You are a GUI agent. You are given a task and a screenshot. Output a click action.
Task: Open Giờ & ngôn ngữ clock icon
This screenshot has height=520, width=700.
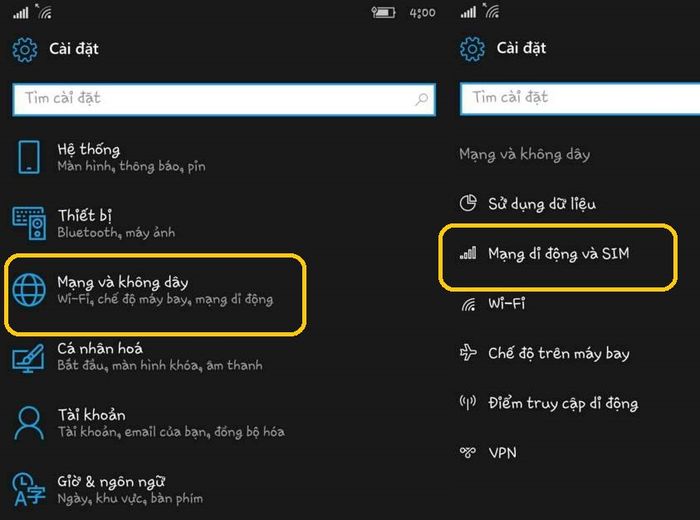click(29, 490)
